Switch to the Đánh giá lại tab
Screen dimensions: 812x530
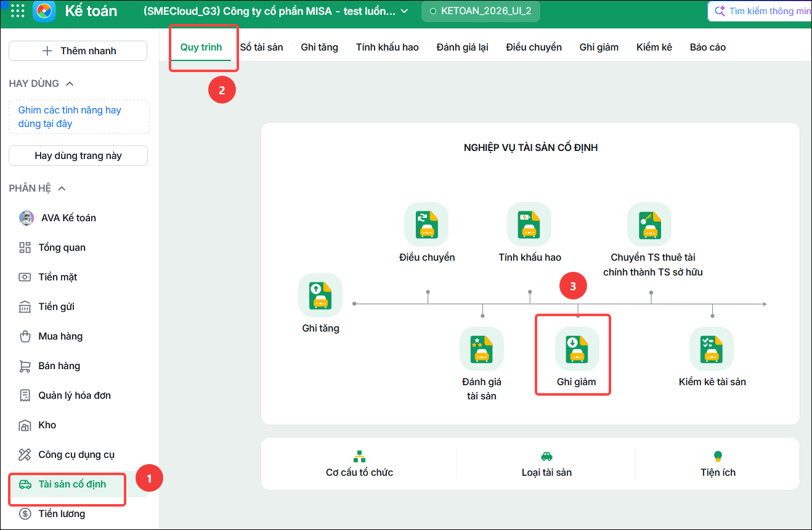click(x=463, y=47)
